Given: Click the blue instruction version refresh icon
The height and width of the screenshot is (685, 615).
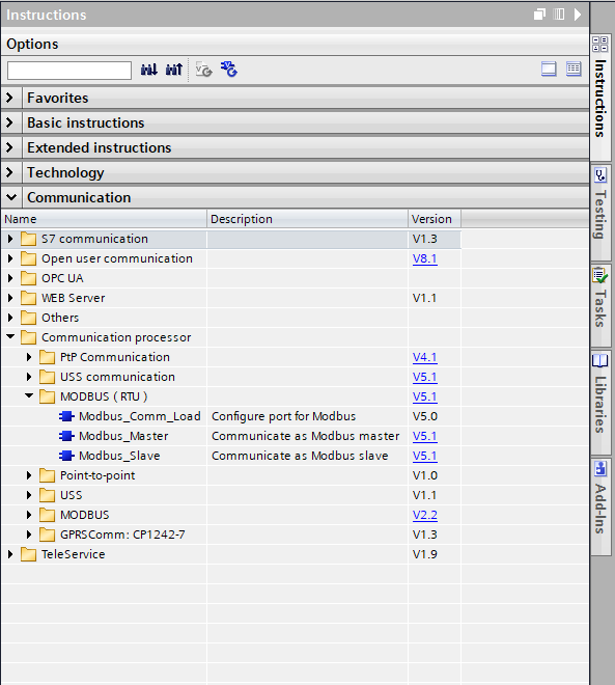Looking at the screenshot, I should click(229, 69).
